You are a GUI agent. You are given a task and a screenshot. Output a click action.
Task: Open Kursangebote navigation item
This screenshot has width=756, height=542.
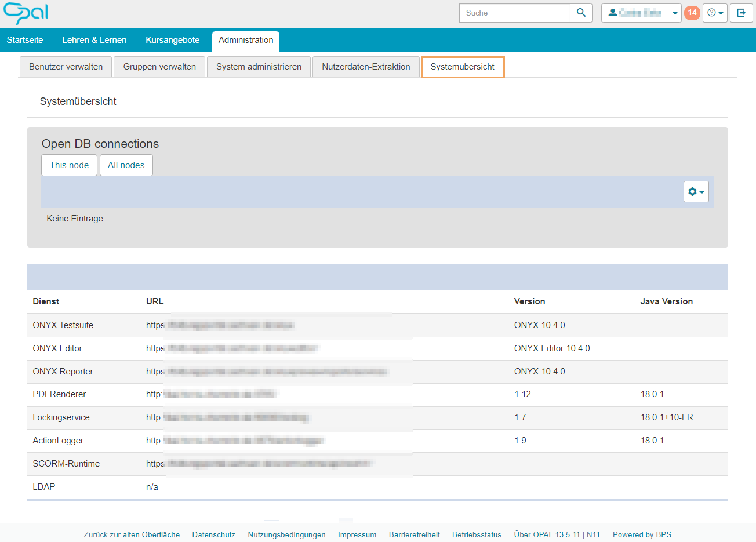172,40
